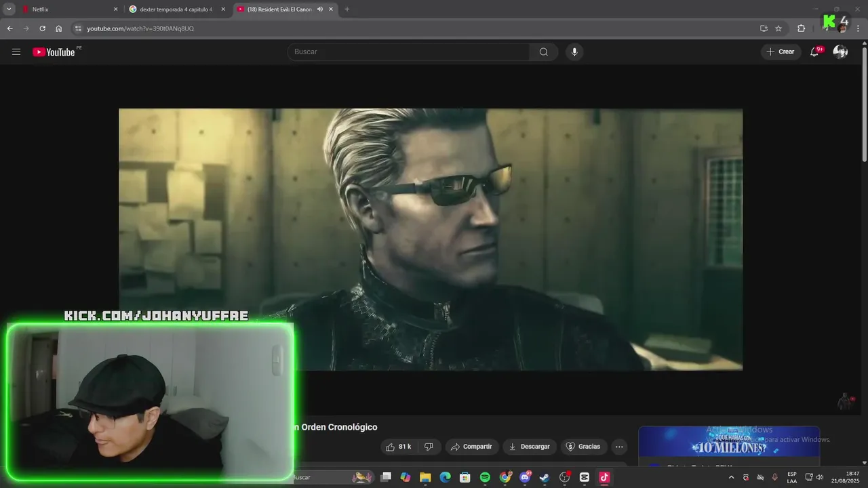
Task: Switch ESP LAA keyboard language indicator
Action: coord(792,477)
